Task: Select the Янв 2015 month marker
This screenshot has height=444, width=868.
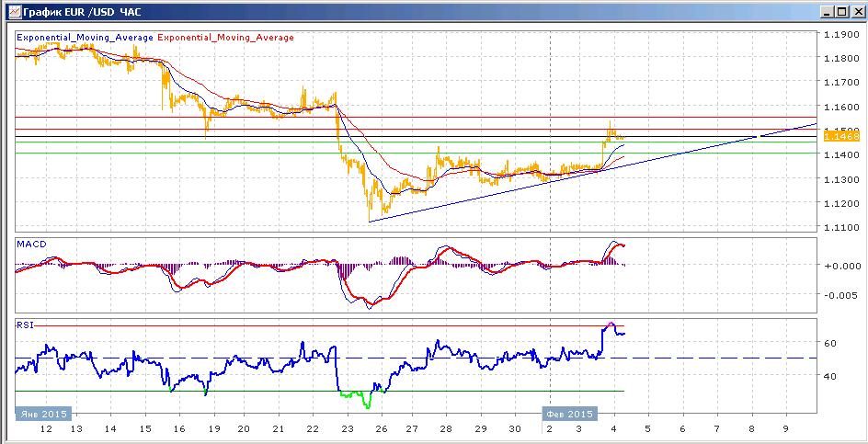Action: pos(43,414)
